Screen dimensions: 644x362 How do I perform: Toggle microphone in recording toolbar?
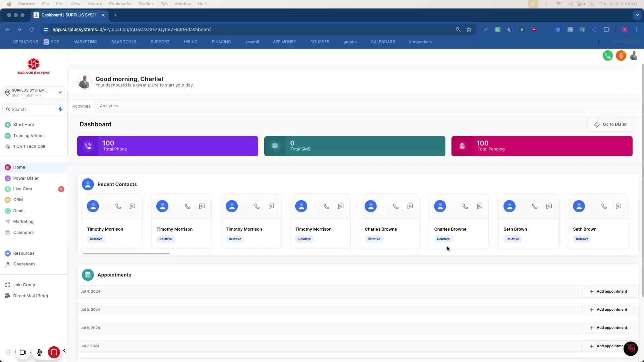39,352
